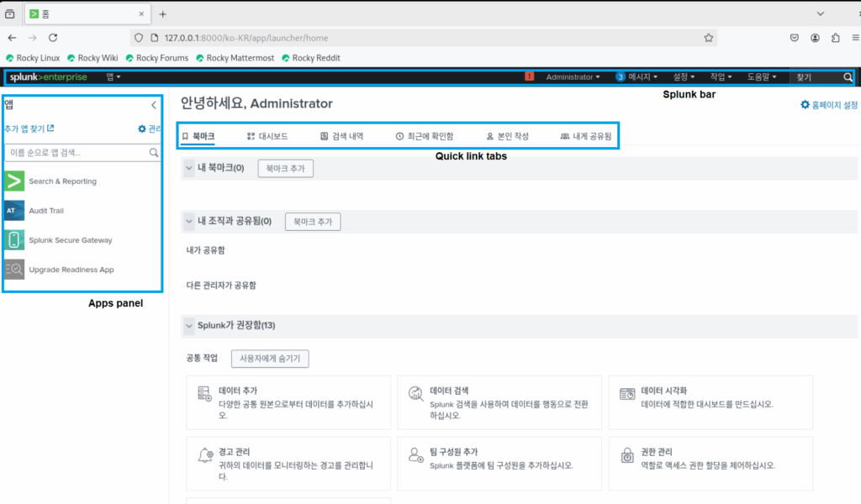Open the Rocky Forums bookmark
The height and width of the screenshot is (504, 861).
(x=156, y=58)
